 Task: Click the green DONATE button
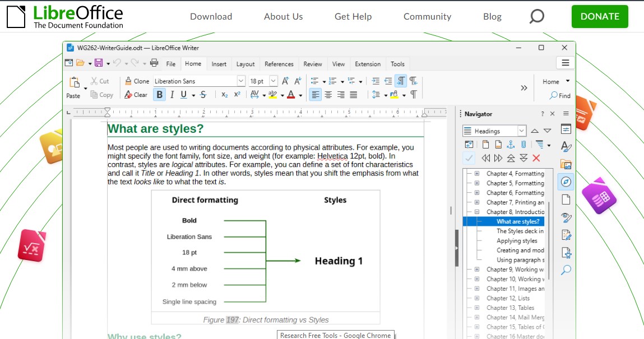tap(600, 16)
